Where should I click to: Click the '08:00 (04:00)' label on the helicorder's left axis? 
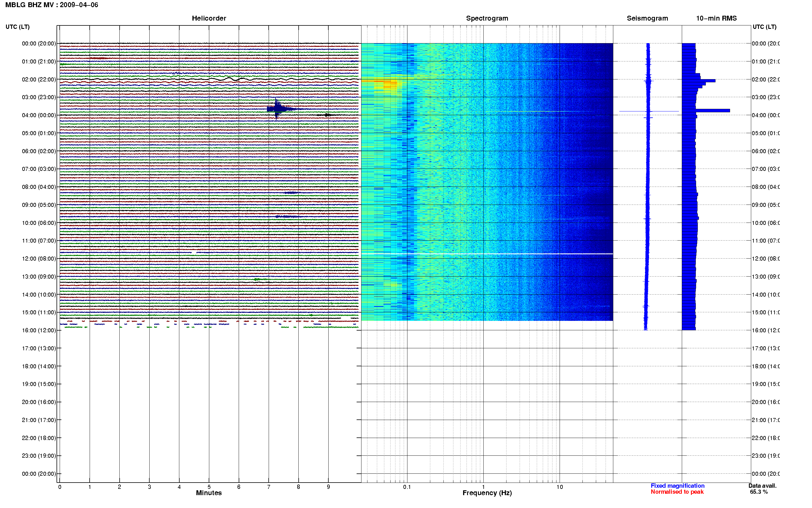click(x=39, y=187)
